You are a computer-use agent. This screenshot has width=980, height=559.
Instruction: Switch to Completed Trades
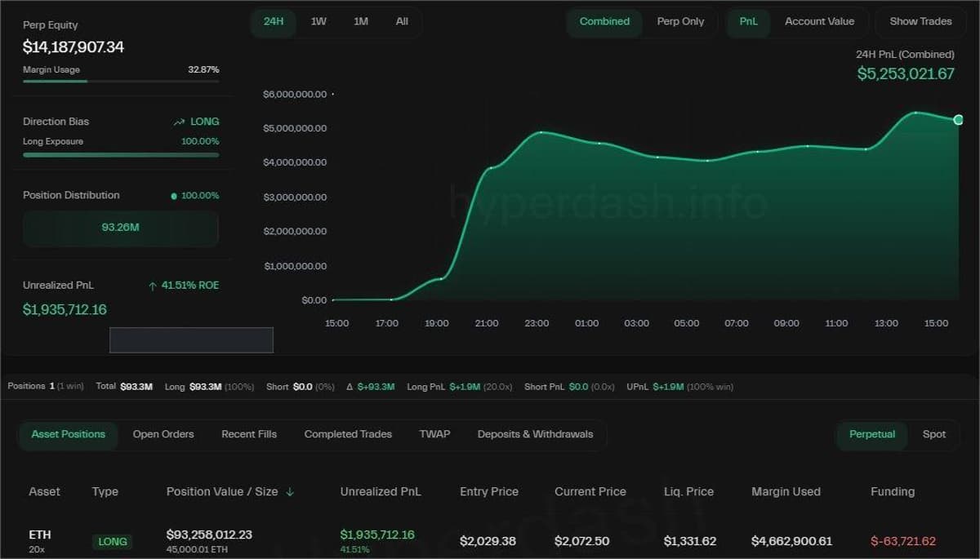(348, 434)
